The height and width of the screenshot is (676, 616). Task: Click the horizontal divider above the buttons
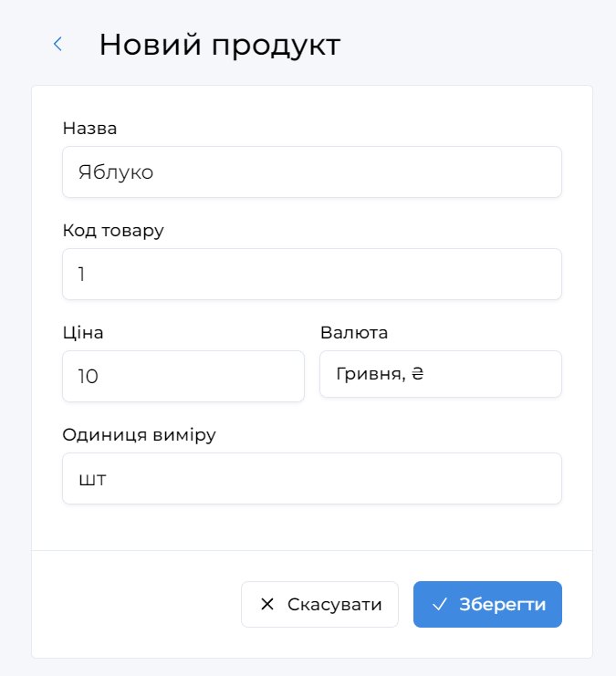311,551
